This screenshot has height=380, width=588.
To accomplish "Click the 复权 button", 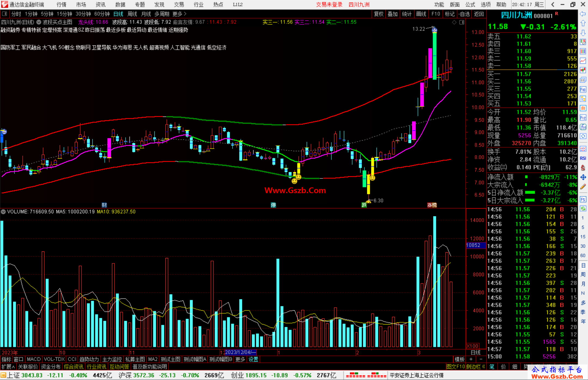I will (379, 14).
